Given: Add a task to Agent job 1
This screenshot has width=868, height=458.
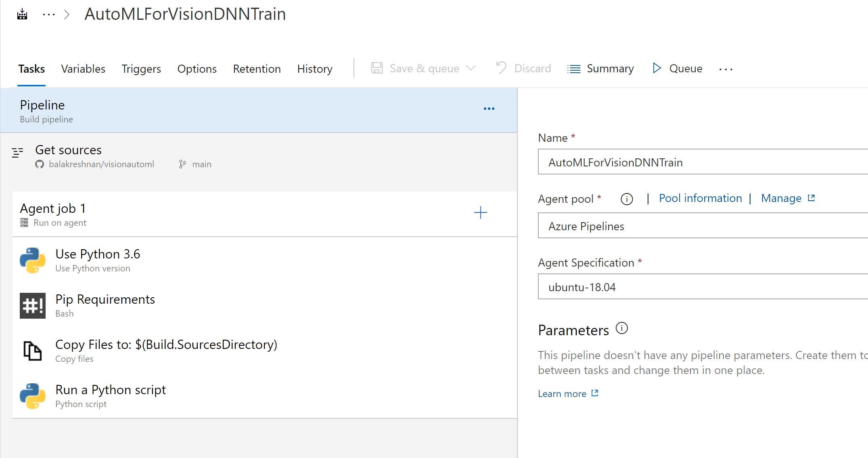Looking at the screenshot, I should 480,213.
